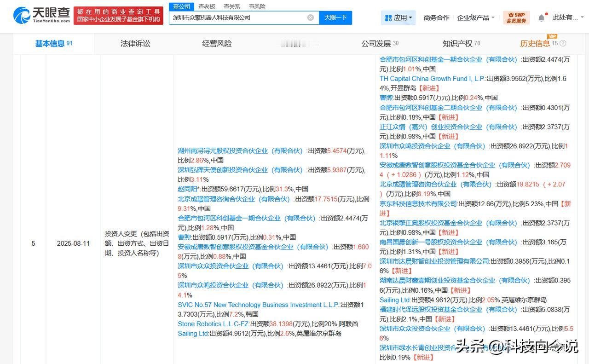Click the apps grid icon
The width and height of the screenshot is (589, 364).
click(x=387, y=17)
